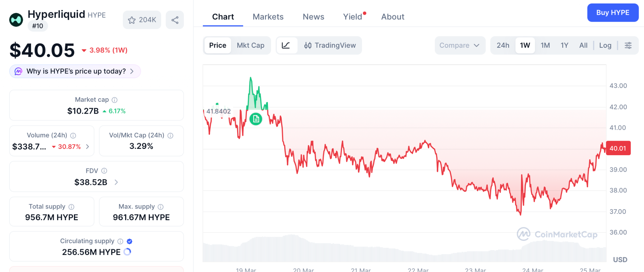Click the Hyperliquid logo icon
Screen dimensions: 644x272
(16, 20)
